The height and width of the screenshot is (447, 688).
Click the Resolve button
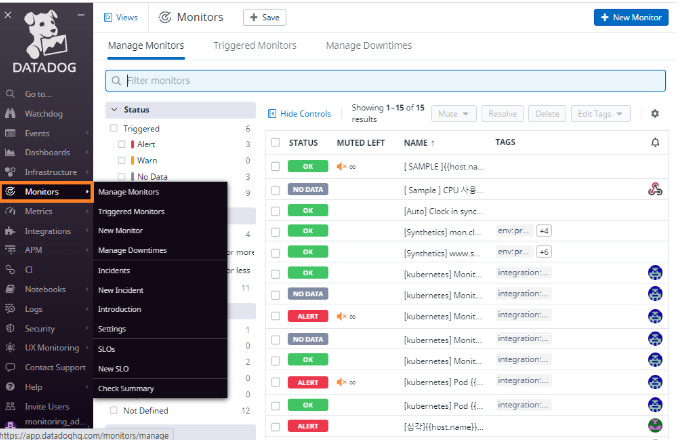point(502,114)
